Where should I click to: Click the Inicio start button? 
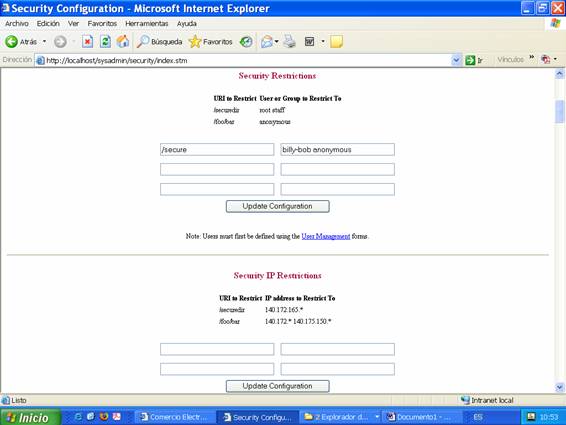pyautogui.click(x=30, y=417)
